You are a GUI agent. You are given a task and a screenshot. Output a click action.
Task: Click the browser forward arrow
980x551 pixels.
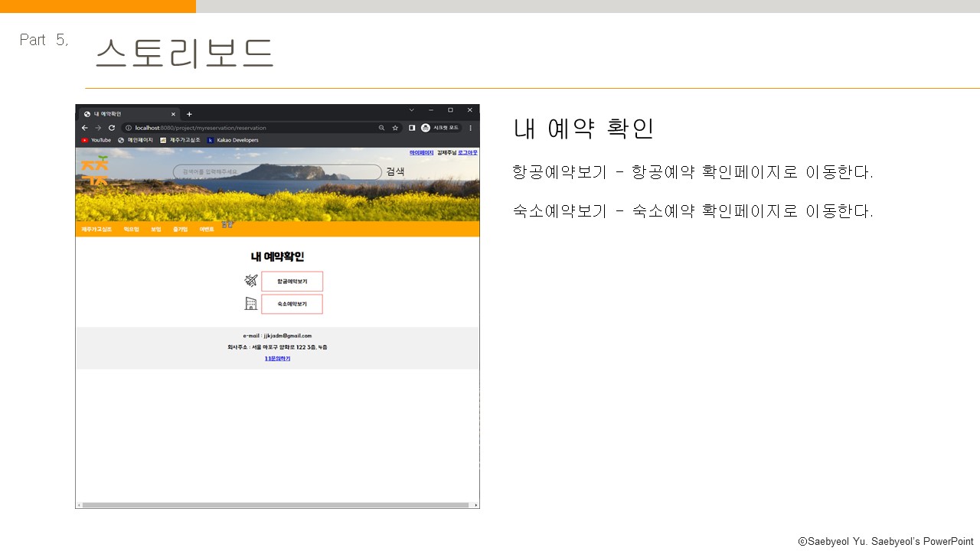tap(98, 128)
